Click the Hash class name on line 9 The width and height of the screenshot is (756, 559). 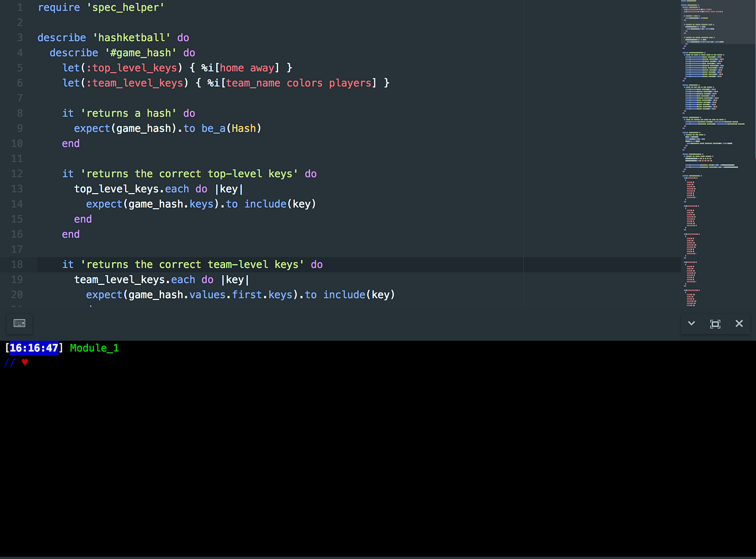[244, 128]
